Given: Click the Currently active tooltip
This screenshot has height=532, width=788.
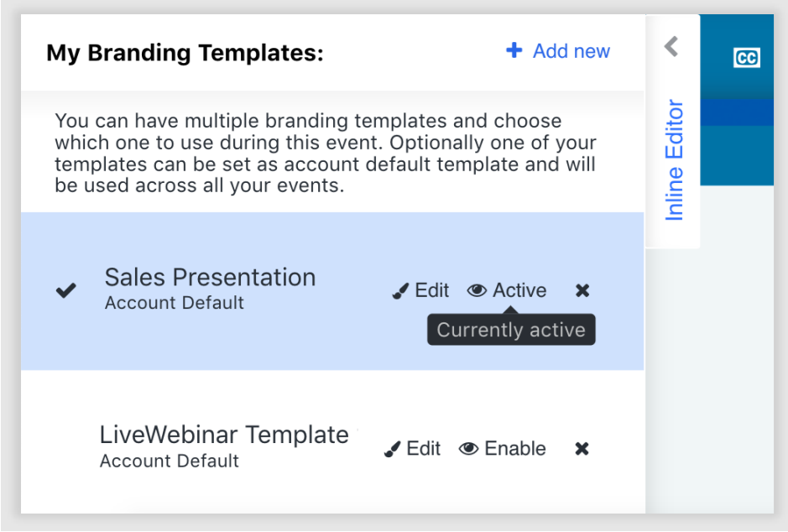Looking at the screenshot, I should [510, 330].
